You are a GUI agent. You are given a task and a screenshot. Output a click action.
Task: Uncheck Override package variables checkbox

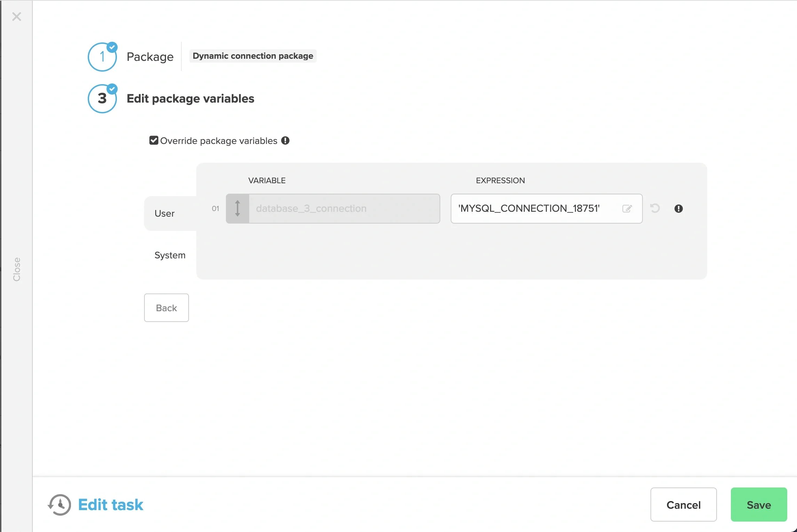(x=154, y=140)
